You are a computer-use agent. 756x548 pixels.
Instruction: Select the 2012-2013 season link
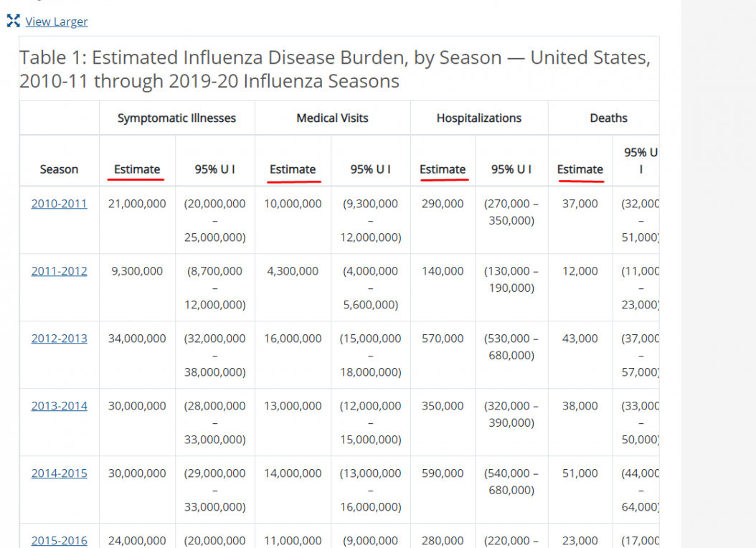pyautogui.click(x=60, y=339)
